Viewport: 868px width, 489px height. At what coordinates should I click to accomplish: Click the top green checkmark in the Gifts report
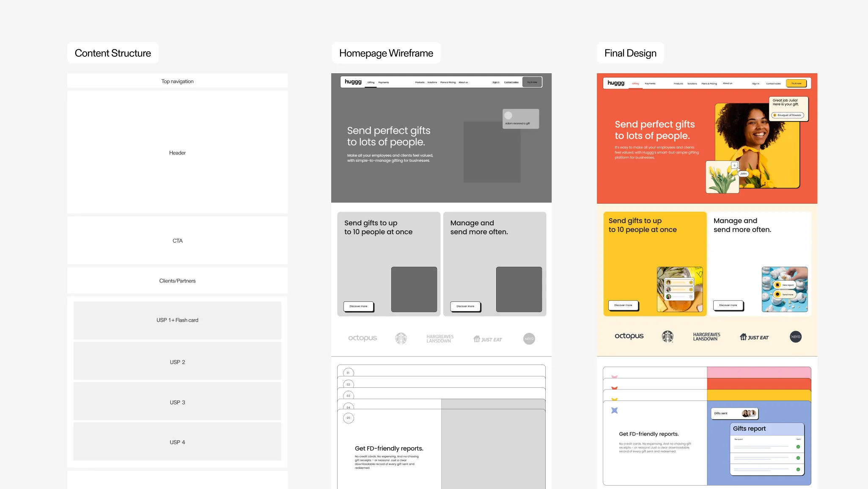coord(798,447)
